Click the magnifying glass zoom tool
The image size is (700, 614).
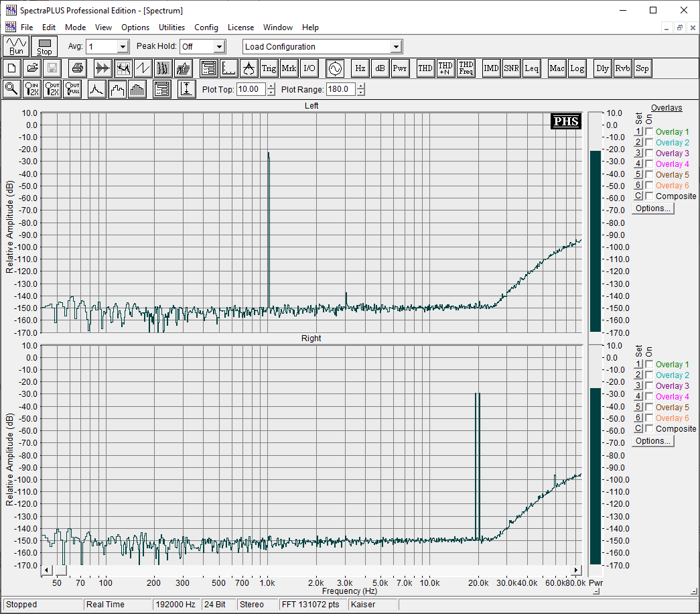(x=11, y=89)
